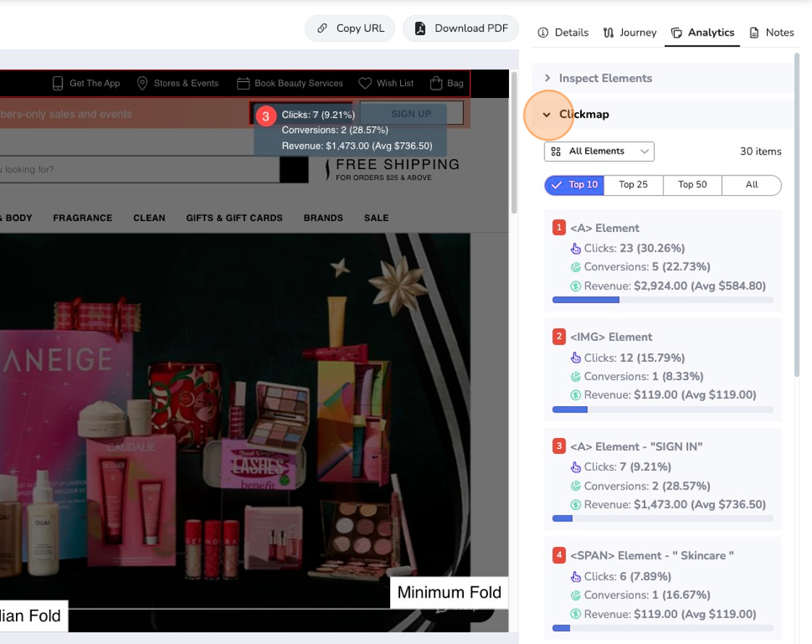Click the "30 items" count label
Image resolution: width=812 pixels, height=644 pixels.
(761, 152)
